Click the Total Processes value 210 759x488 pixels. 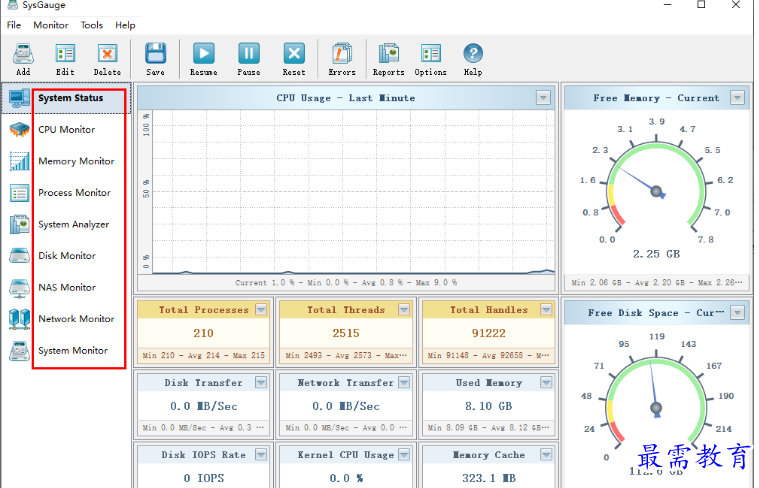click(203, 333)
